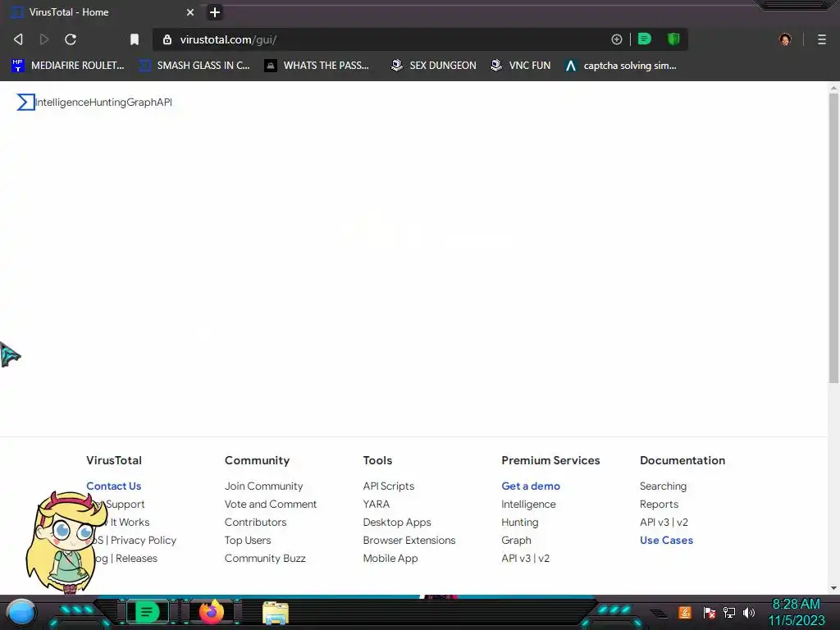This screenshot has height=630, width=840.
Task: Open the green chat app in taskbar
Action: point(147,612)
